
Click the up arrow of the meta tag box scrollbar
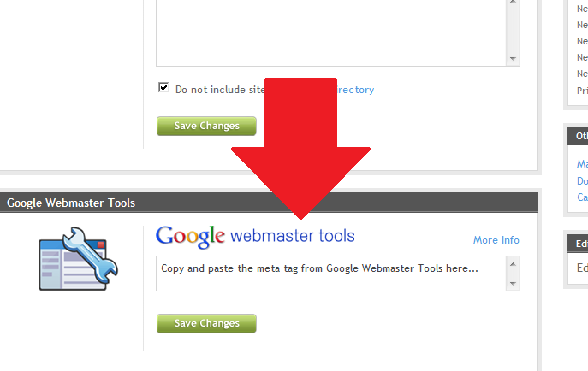[x=513, y=264]
